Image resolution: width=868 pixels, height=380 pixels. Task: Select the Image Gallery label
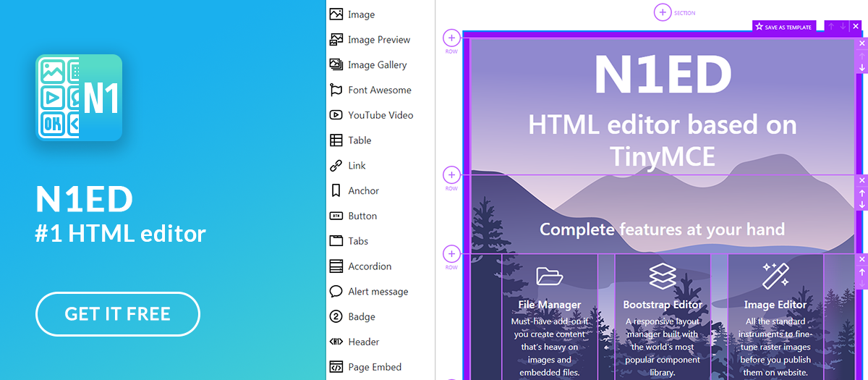pyautogui.click(x=378, y=65)
